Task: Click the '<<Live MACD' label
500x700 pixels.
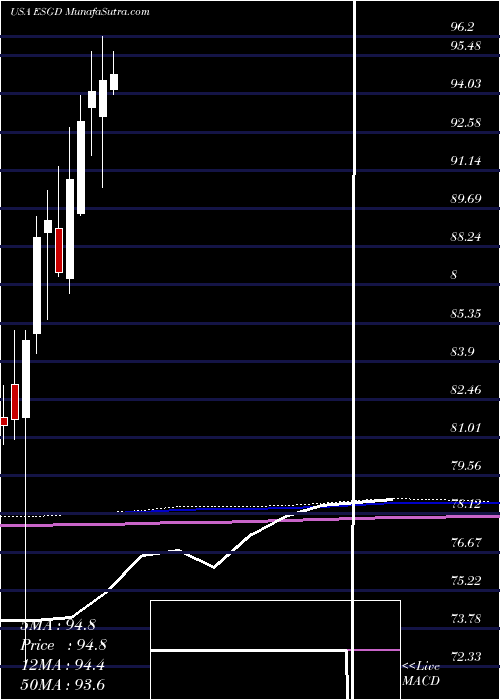Action: point(421,674)
